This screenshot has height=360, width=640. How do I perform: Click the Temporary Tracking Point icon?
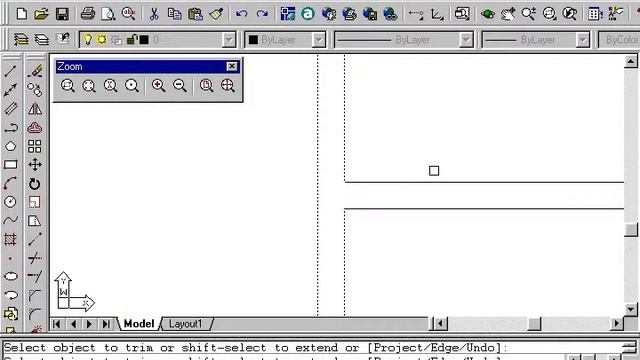pyautogui.click(x=416, y=15)
